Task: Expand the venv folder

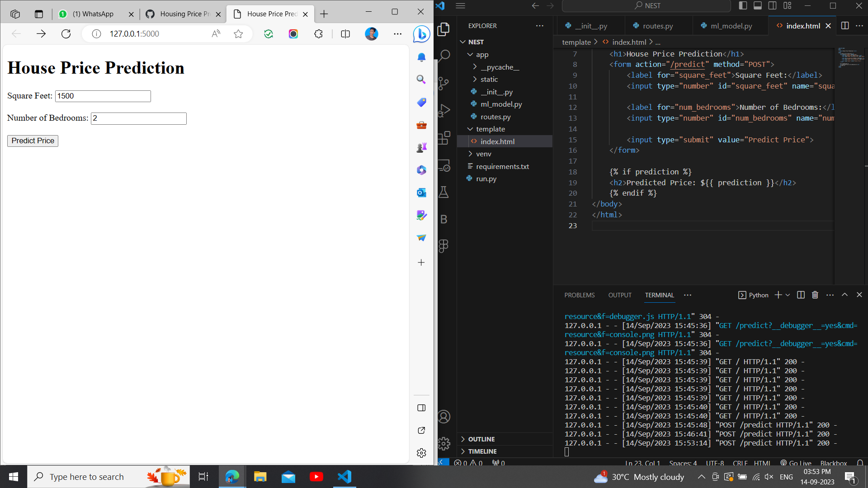Action: (x=484, y=154)
